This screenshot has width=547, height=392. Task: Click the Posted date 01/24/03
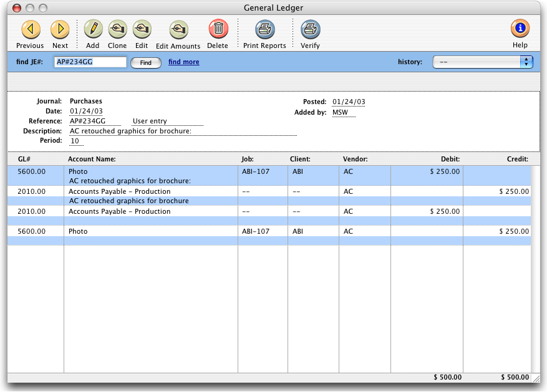[349, 102]
